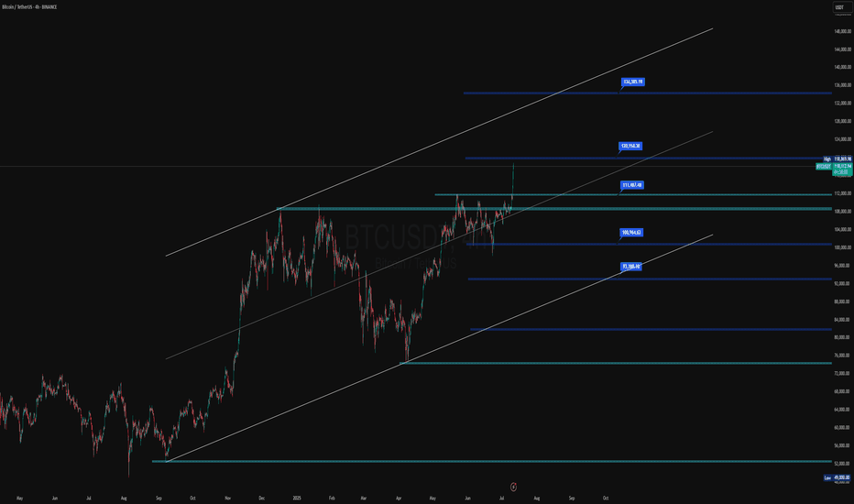Click the Nov label on the time axis
This screenshot has width=854, height=504.
227,498
